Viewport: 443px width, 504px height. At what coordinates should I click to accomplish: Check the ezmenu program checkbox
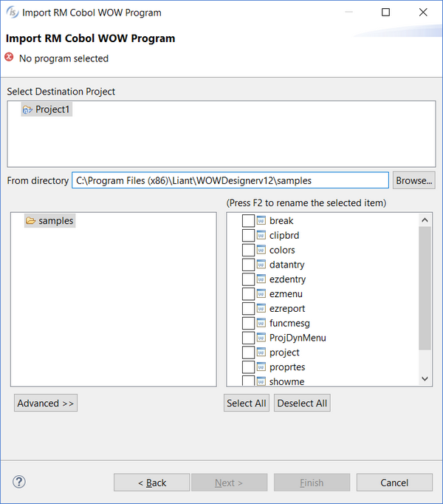(x=248, y=294)
